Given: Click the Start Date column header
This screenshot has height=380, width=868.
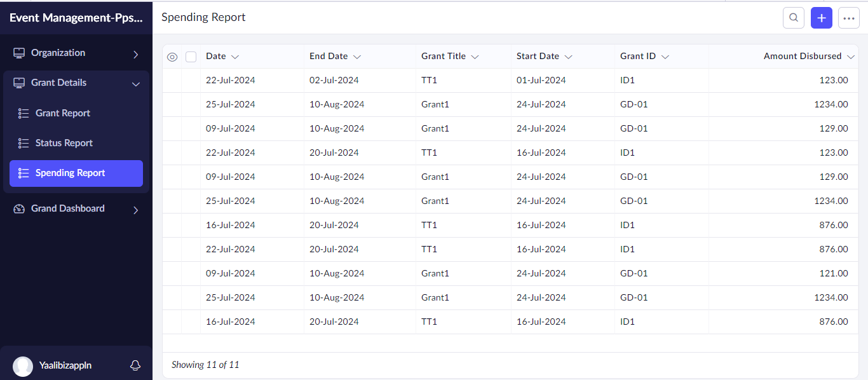Looking at the screenshot, I should click(x=538, y=56).
